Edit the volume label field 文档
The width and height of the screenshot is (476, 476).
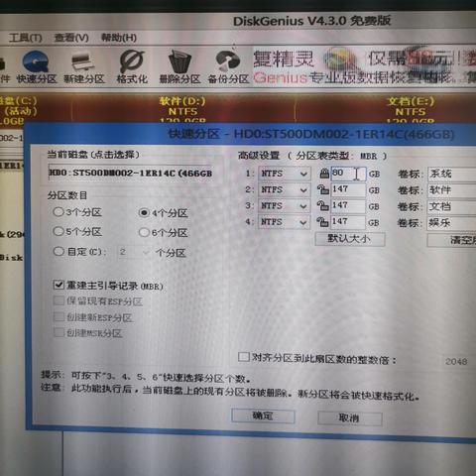(x=452, y=206)
